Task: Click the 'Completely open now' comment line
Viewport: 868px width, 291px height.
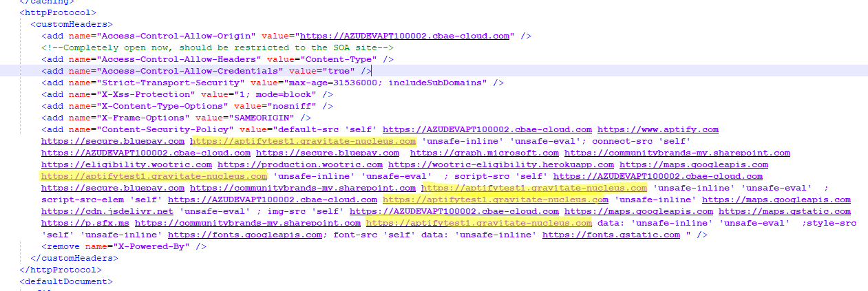Action: point(218,47)
